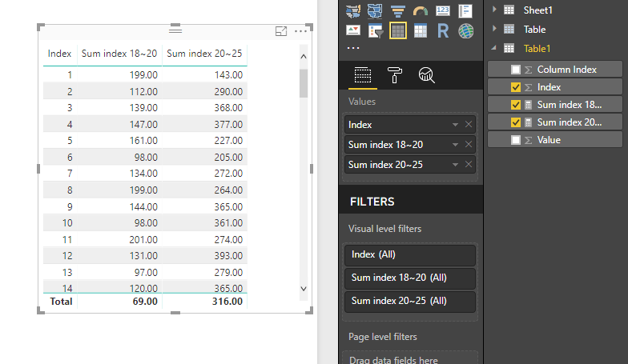Sort by Sum index 18~20 column header
Screen dimensions: 628x364
(x=119, y=54)
